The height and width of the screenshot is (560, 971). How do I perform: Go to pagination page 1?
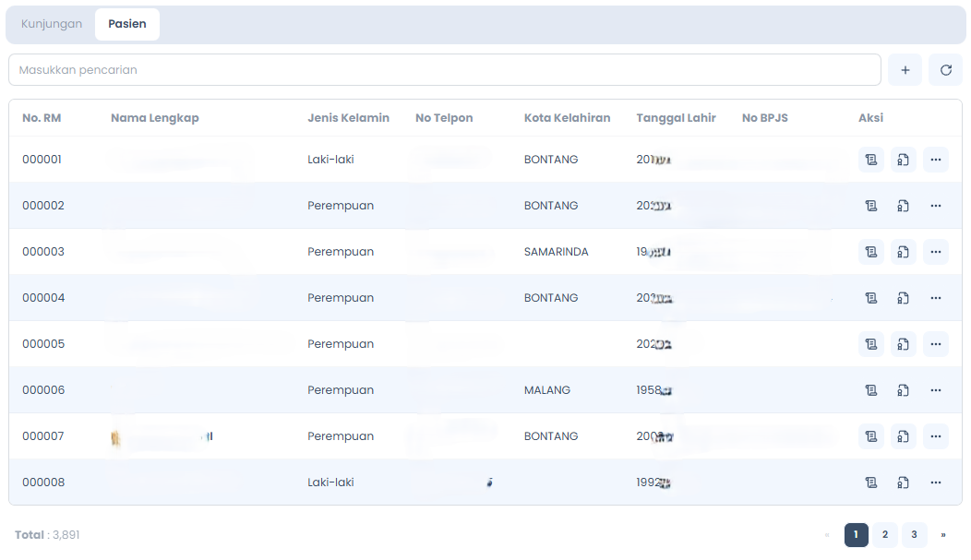tap(856, 535)
